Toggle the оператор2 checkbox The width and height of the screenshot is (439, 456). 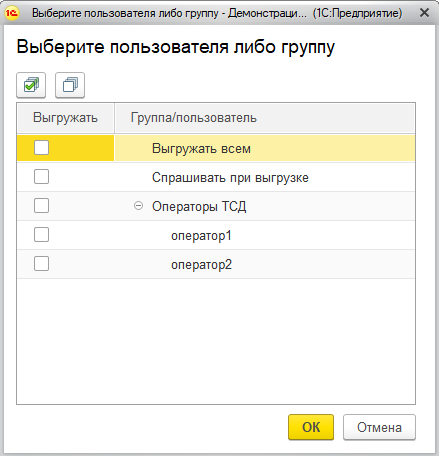click(41, 264)
